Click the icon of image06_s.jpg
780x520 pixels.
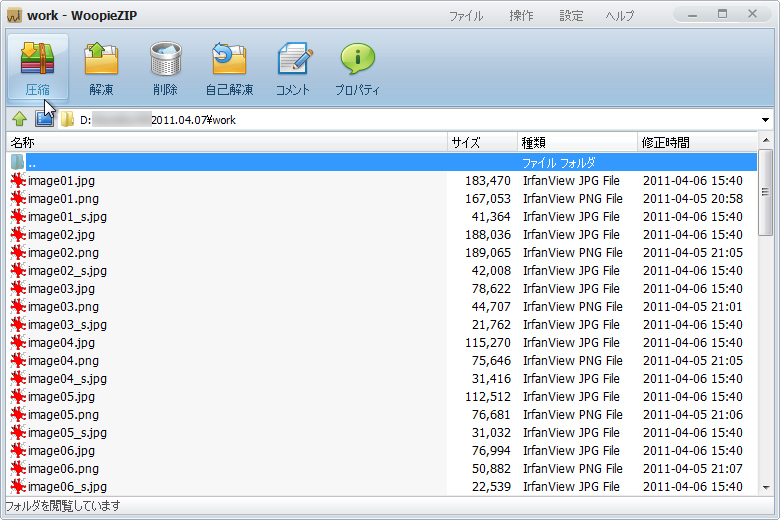[x=18, y=487]
